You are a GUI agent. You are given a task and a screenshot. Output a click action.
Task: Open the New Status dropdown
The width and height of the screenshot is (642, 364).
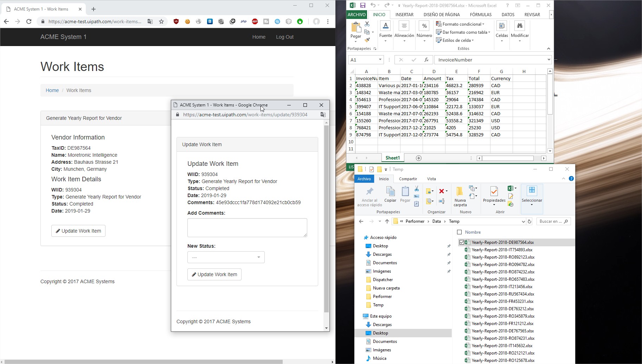click(x=226, y=257)
